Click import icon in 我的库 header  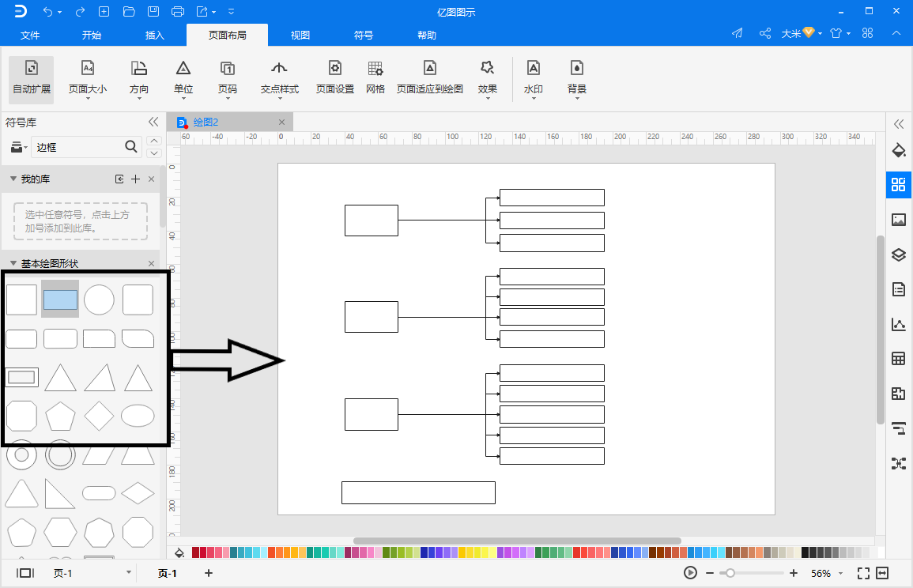(119, 179)
